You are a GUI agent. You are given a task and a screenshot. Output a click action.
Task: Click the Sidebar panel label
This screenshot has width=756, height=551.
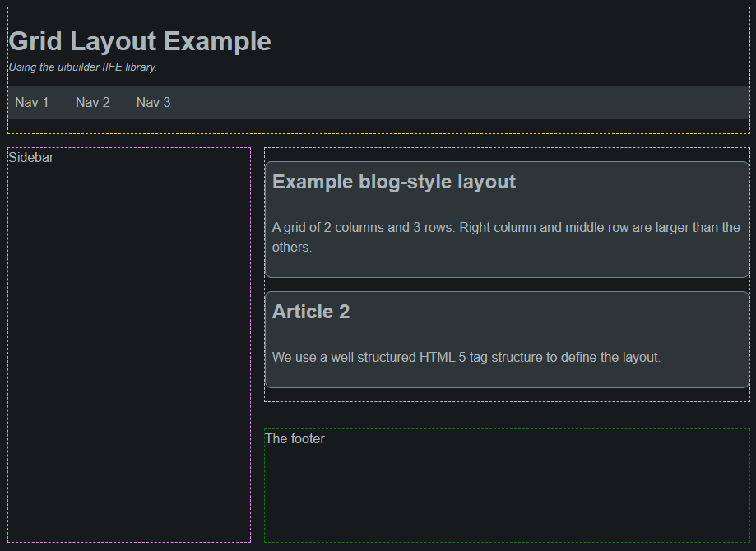click(30, 156)
